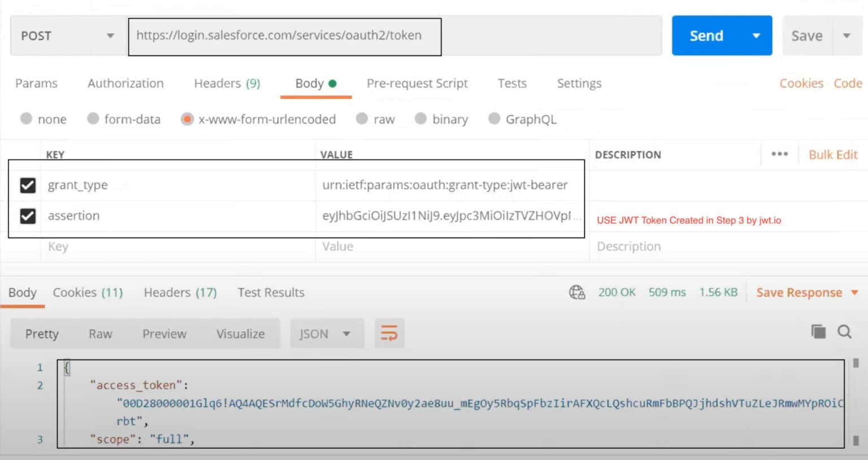Viewport: 868px width, 460px height.
Task: Open the Tests tab
Action: coord(511,83)
